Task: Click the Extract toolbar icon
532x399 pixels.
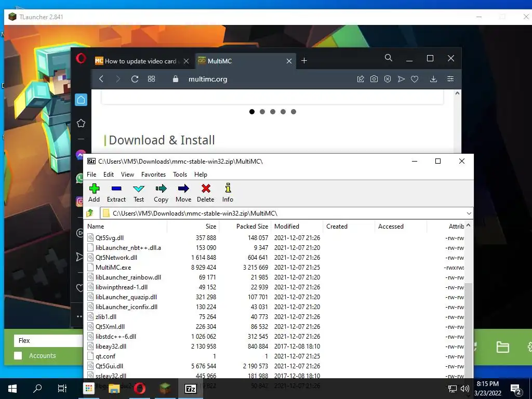Action: point(116,193)
